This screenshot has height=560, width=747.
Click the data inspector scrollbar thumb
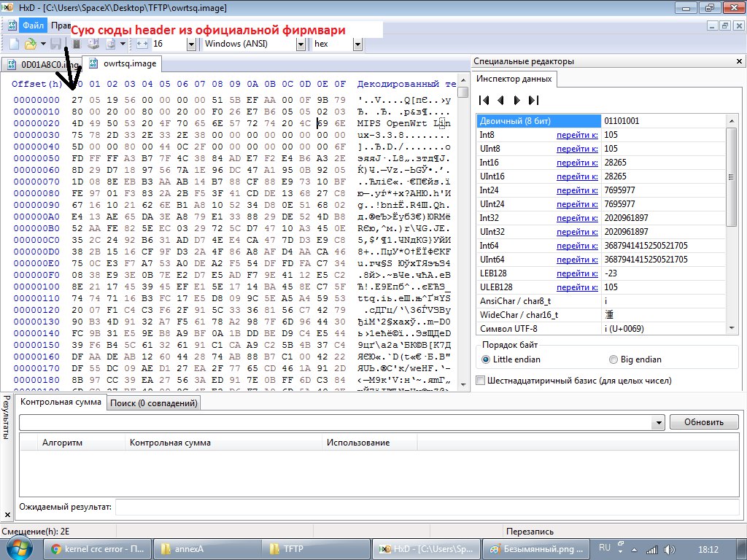click(731, 176)
